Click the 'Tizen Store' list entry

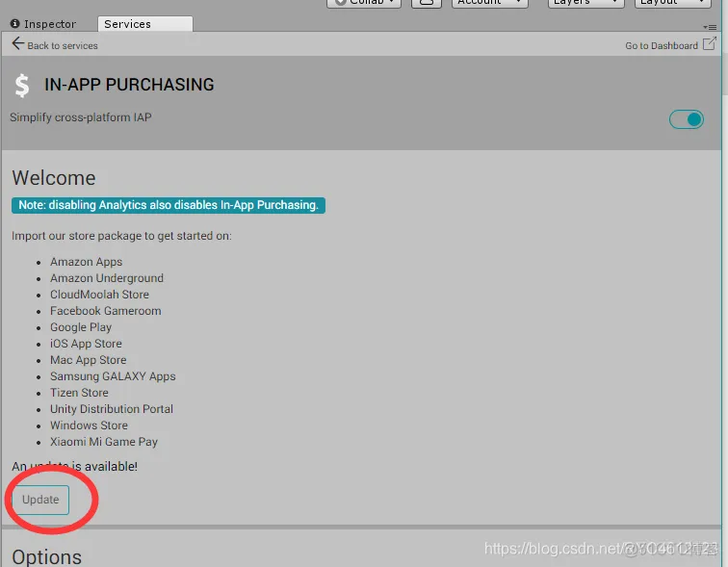(x=79, y=393)
